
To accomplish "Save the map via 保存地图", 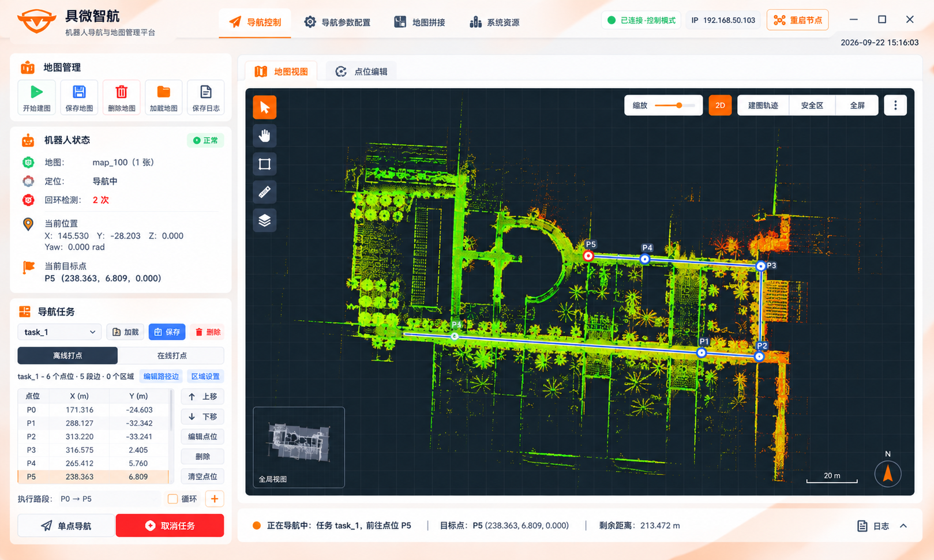I will tap(79, 97).
